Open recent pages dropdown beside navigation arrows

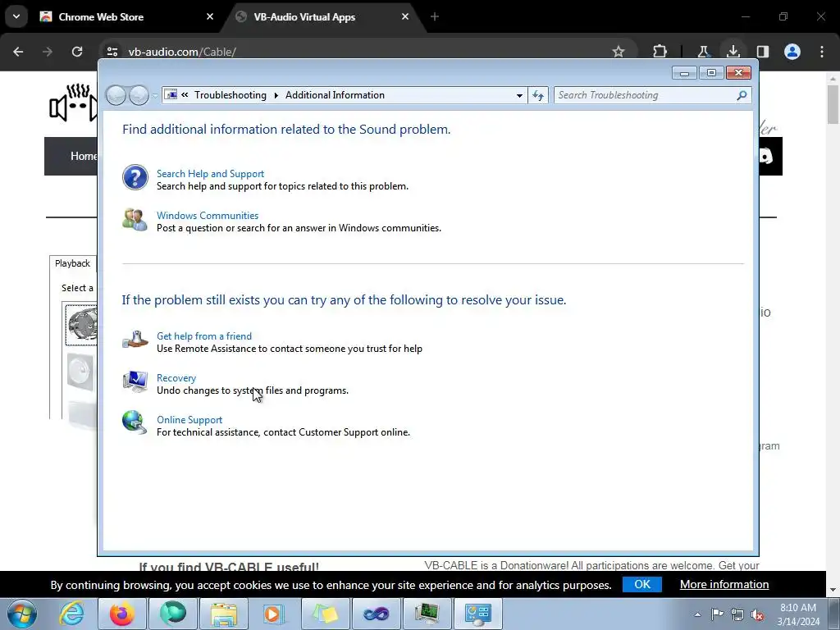155,96
